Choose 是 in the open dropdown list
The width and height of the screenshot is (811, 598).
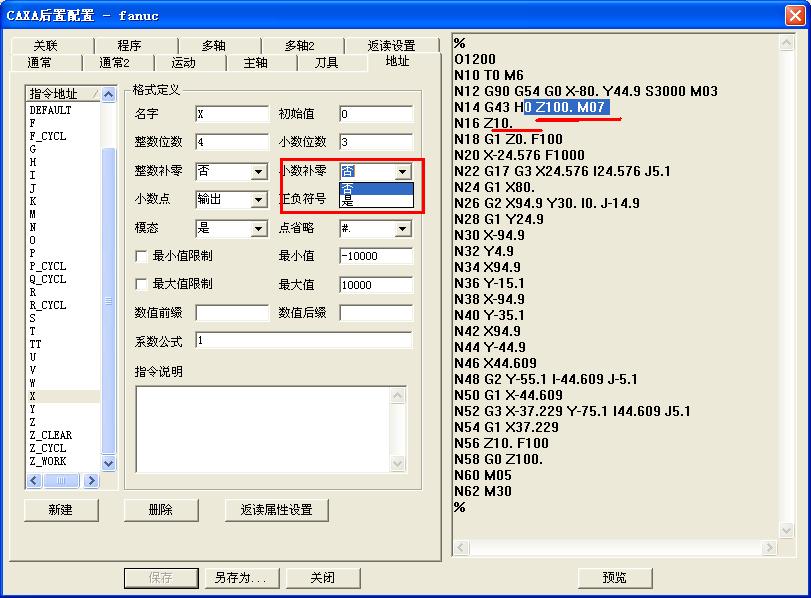point(376,201)
